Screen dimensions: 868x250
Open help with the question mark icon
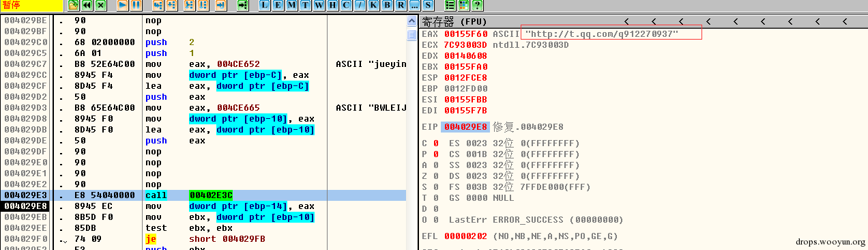point(477,5)
